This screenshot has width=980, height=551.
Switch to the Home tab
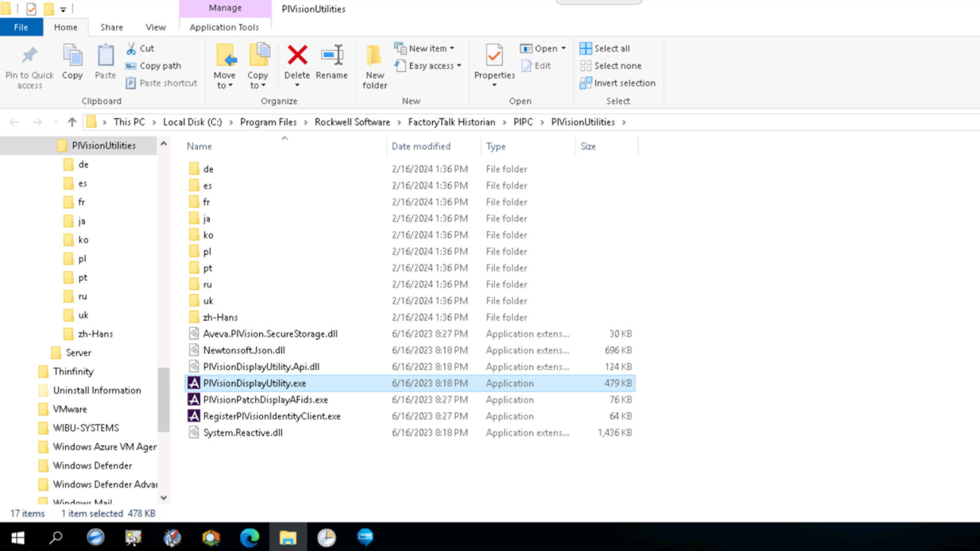point(66,27)
